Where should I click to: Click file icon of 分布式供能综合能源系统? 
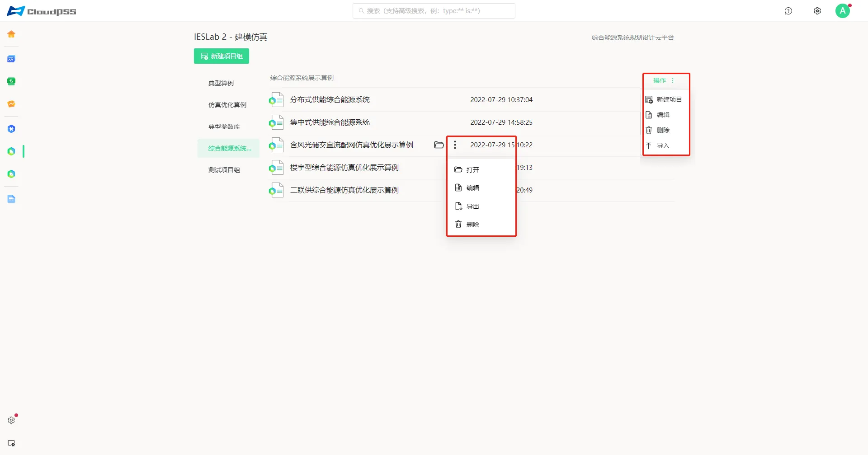[x=276, y=100]
